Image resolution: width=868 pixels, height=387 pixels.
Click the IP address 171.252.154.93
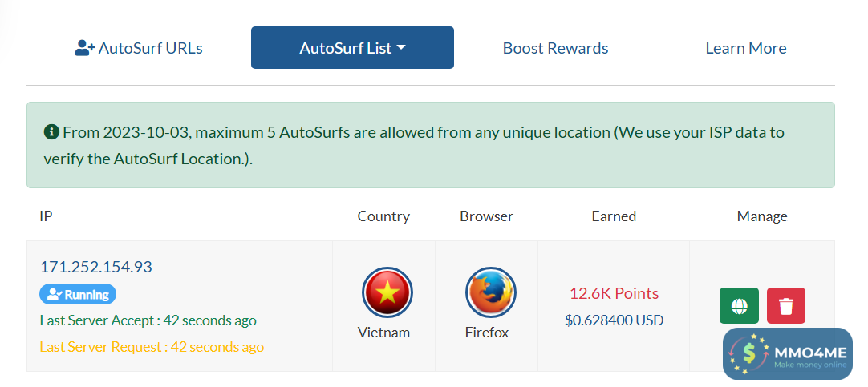[96, 267]
